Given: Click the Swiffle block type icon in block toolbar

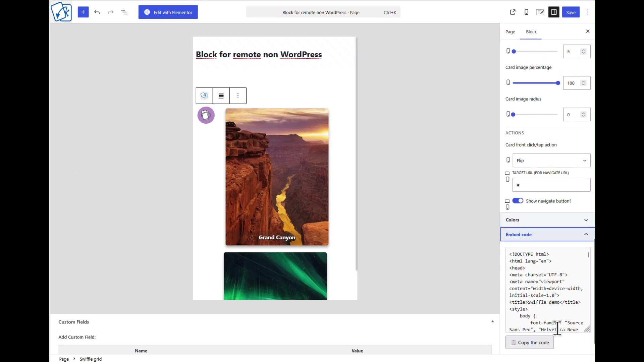Looking at the screenshot, I should [x=204, y=96].
